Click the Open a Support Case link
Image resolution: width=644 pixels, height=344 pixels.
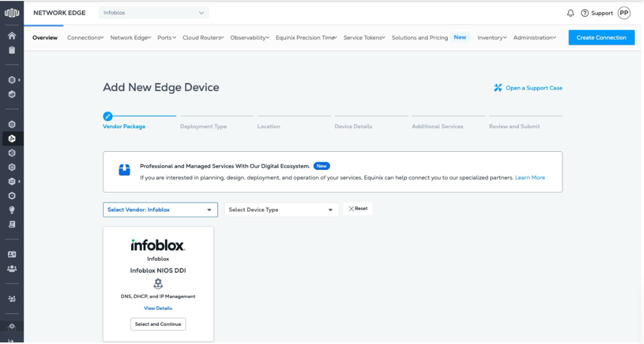point(528,88)
